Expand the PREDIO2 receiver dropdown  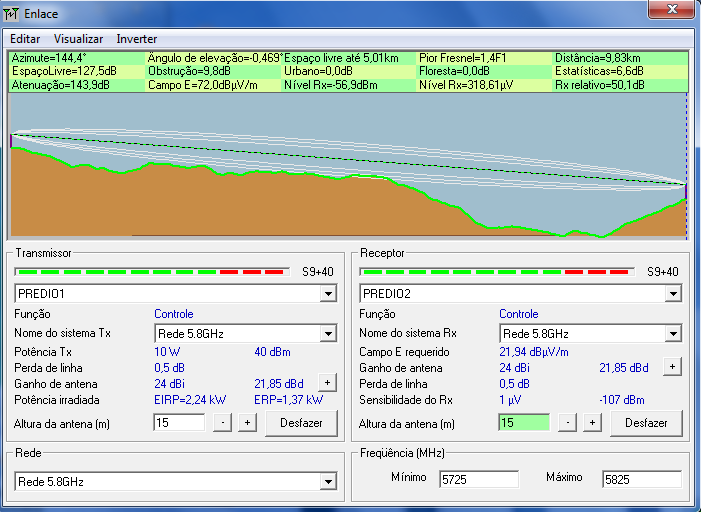pyautogui.click(x=672, y=294)
